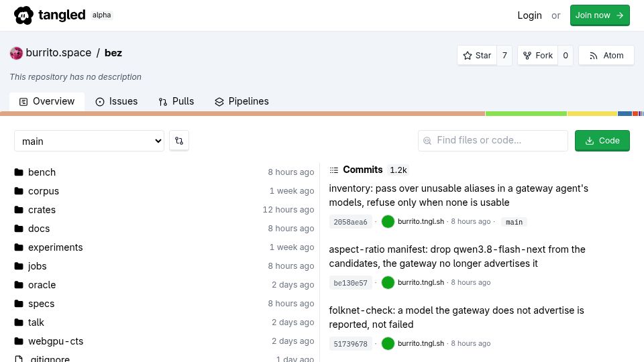This screenshot has width=644, height=362.
Task: Click the star count 7
Action: point(504,56)
